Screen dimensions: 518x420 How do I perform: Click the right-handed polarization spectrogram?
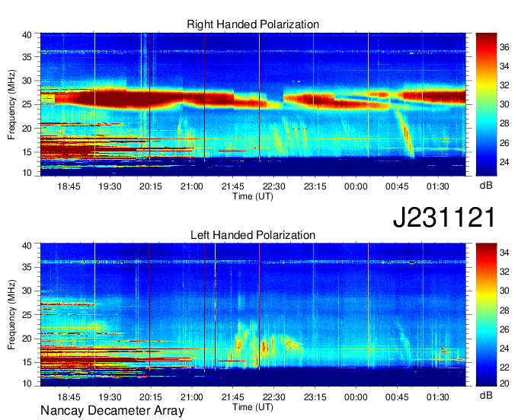(253, 104)
